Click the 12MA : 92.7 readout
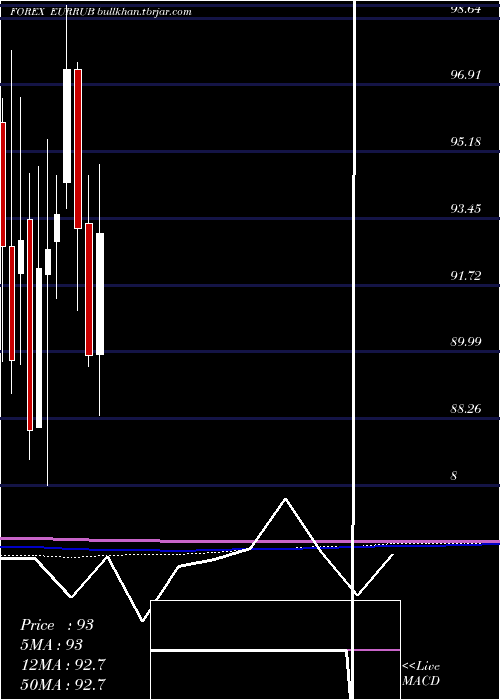This screenshot has width=500, height=700. [63, 665]
